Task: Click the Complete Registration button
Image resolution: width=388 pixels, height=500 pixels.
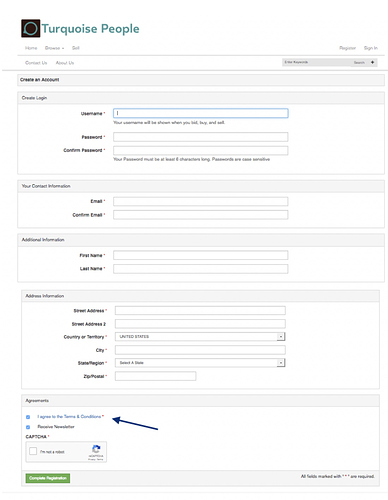Action: point(48,478)
